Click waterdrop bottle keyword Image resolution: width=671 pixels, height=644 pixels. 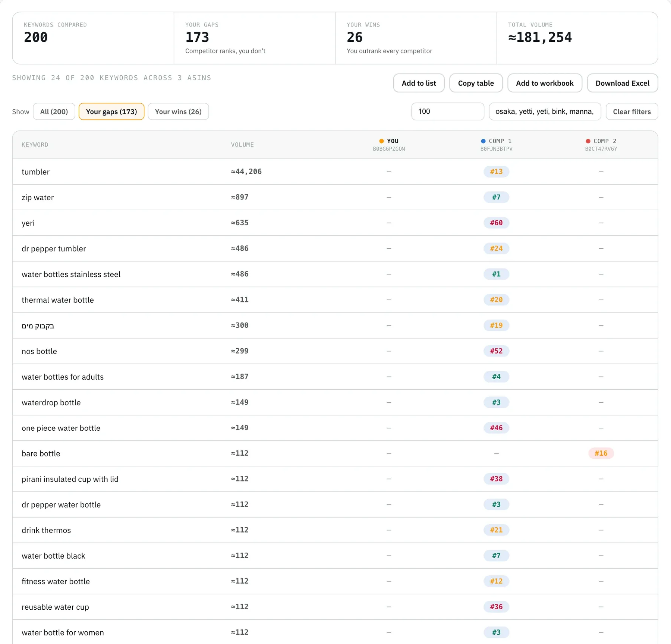click(x=51, y=403)
